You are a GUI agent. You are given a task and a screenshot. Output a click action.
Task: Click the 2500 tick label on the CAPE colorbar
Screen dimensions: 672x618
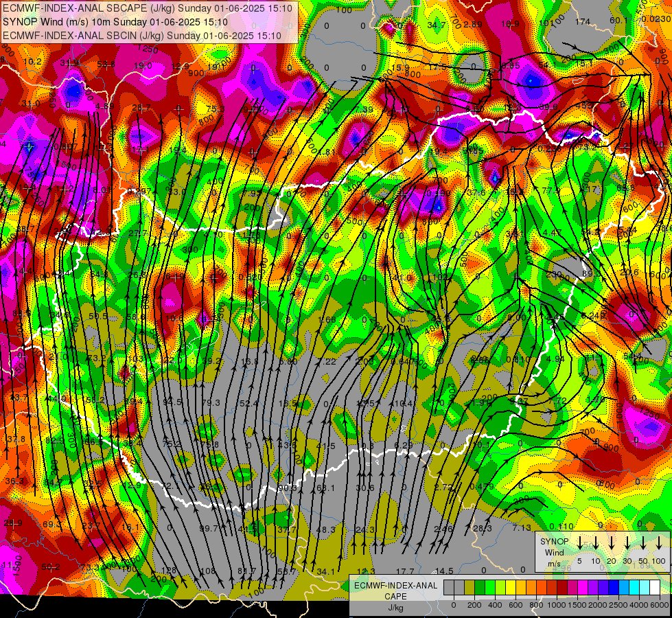pos(619,605)
